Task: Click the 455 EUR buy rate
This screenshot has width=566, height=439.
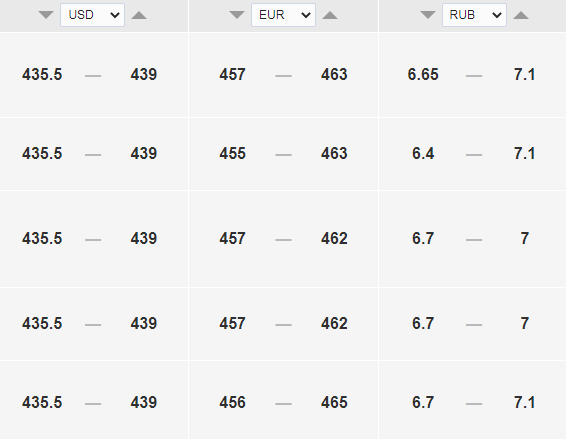Action: [232, 153]
